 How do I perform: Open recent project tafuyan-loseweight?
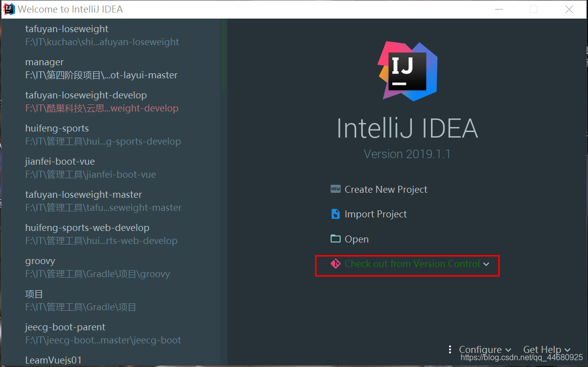pos(67,29)
